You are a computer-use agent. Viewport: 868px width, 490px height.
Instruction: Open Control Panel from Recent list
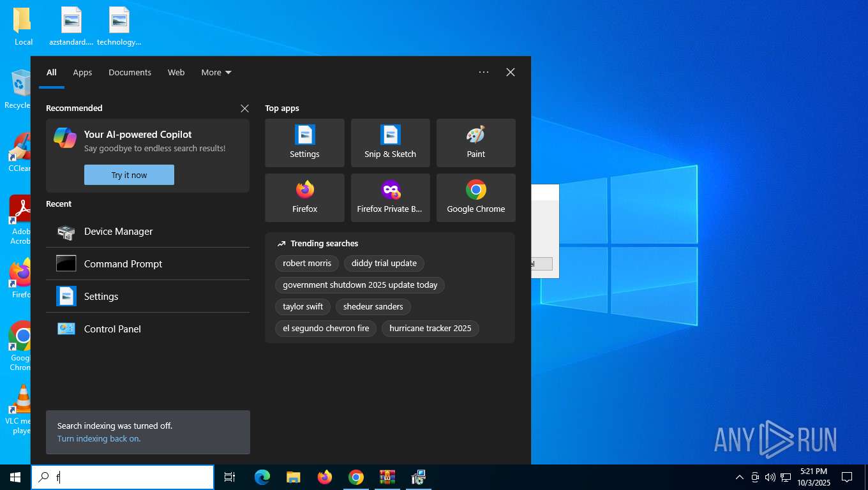[x=147, y=329]
